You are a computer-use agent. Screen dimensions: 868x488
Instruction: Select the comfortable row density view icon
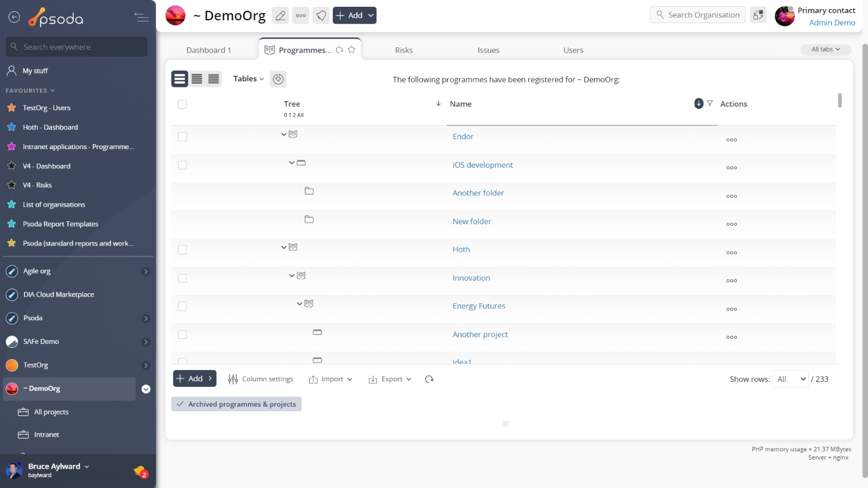click(x=180, y=79)
